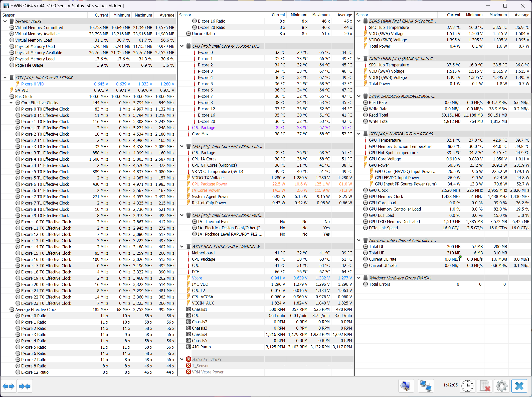The image size is (532, 397).
Task: Collapse the CPU [#0]: Intel Core i9-13900K group
Action: (x=5, y=78)
